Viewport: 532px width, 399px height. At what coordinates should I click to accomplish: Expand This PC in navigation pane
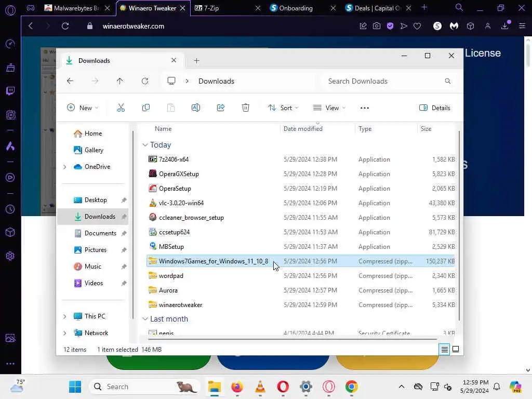click(x=64, y=316)
